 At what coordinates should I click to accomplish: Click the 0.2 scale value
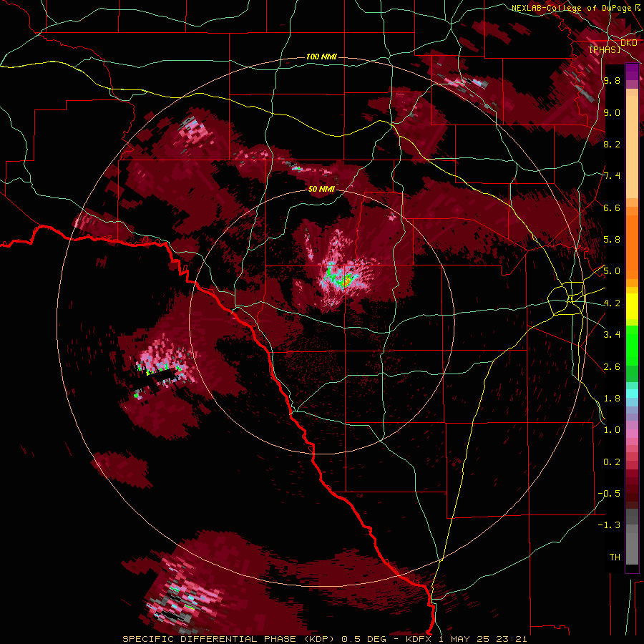pyautogui.click(x=612, y=462)
